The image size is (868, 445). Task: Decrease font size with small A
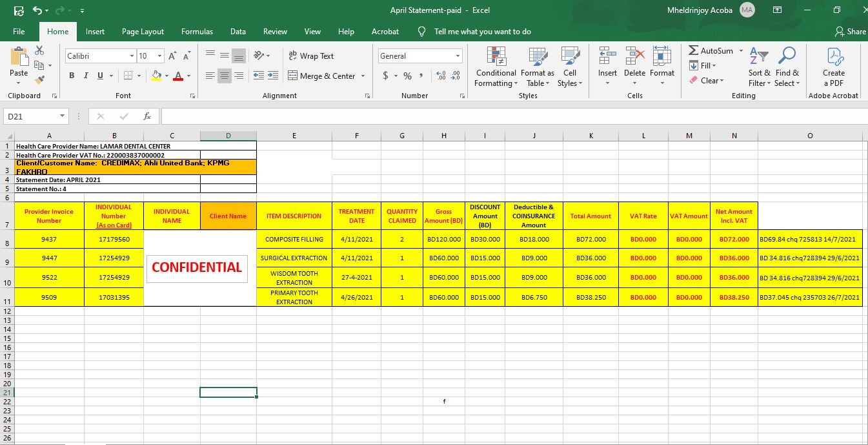click(187, 56)
